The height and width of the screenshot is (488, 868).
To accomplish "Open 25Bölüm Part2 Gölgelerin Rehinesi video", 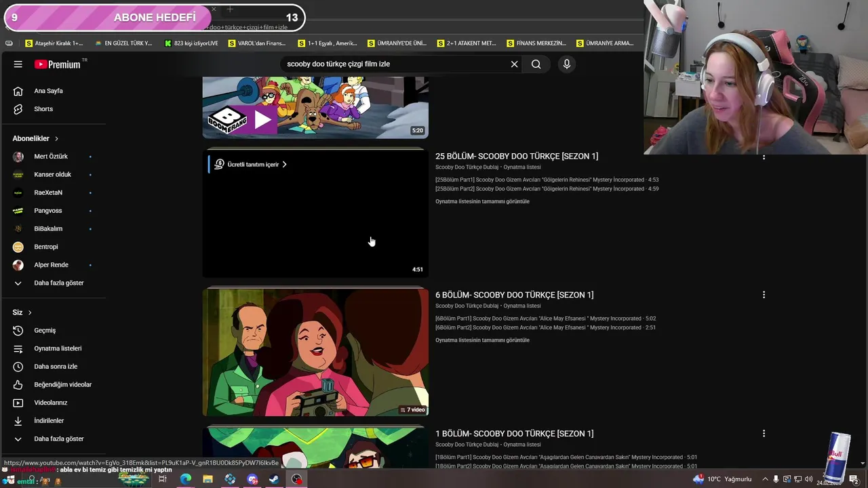I will pyautogui.click(x=547, y=189).
